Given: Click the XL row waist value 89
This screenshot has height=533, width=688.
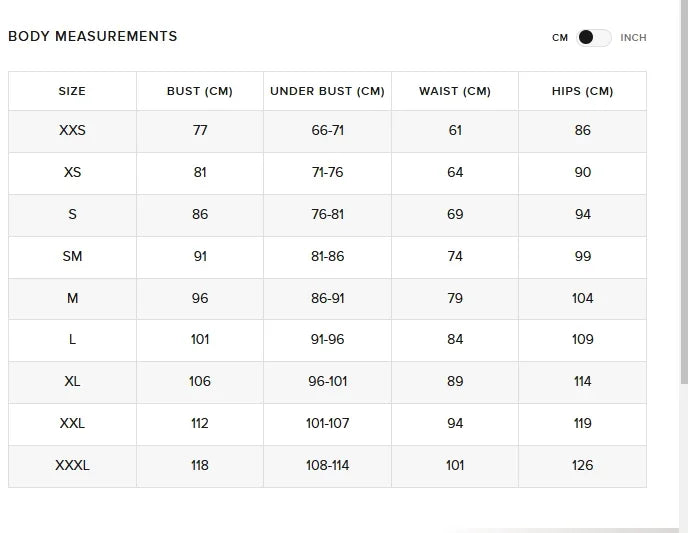Looking at the screenshot, I should (x=455, y=381).
